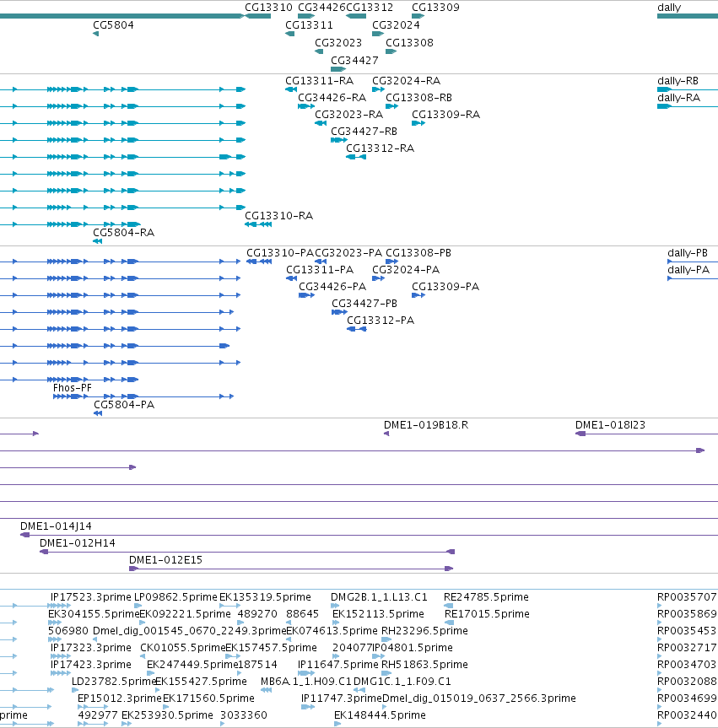Select the dally-PB protein label
718x728 pixels.
click(688, 253)
